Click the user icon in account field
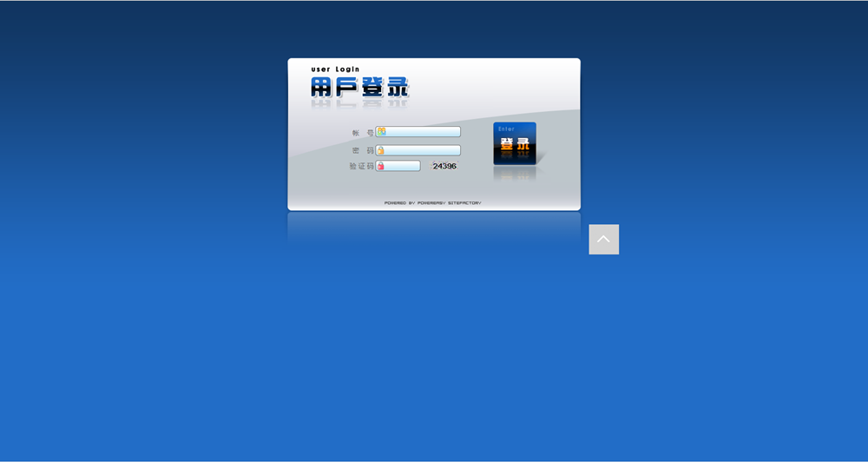Screen dimensions: 868x462 coord(381,132)
